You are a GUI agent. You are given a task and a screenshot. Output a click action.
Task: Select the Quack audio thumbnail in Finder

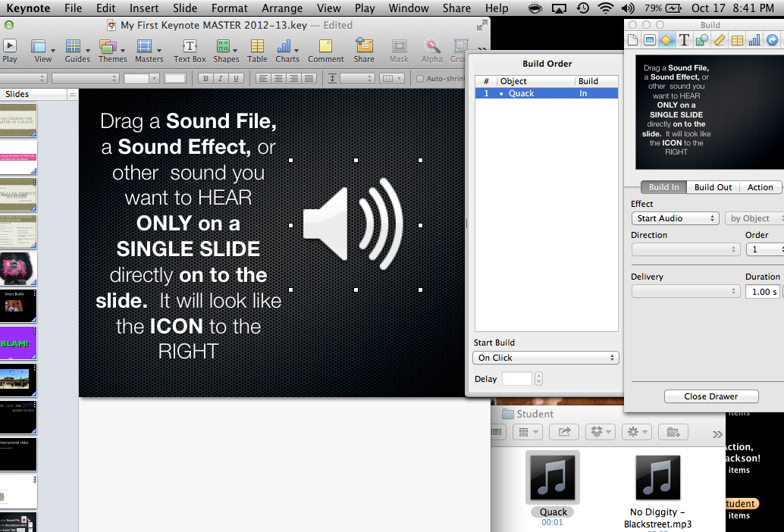click(x=552, y=476)
